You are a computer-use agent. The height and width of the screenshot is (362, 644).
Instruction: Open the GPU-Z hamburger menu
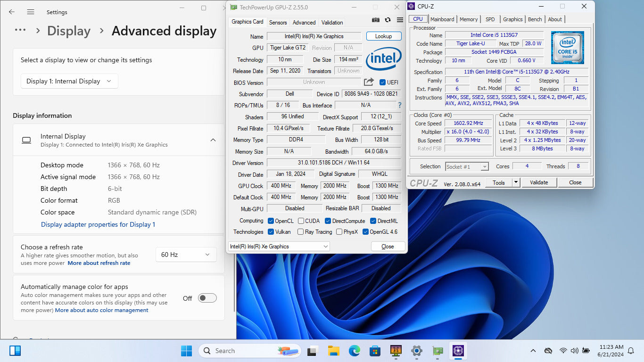click(x=400, y=20)
